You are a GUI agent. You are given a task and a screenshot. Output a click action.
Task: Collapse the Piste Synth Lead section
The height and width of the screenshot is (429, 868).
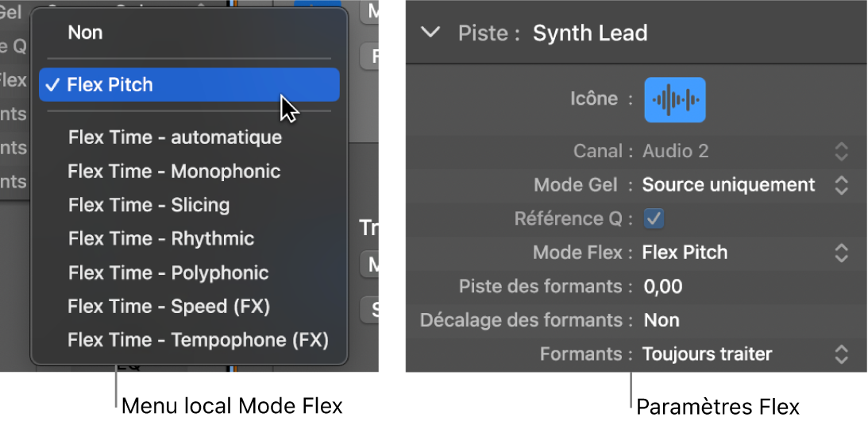(x=430, y=33)
